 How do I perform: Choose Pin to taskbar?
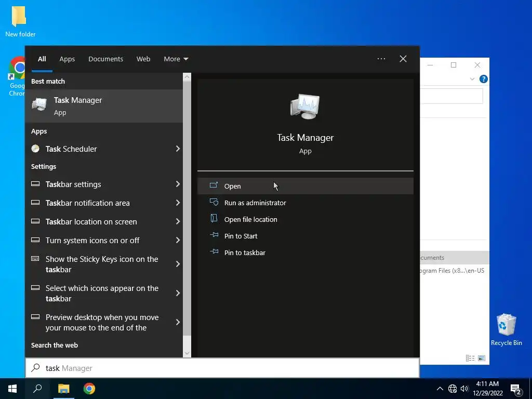click(x=305, y=252)
